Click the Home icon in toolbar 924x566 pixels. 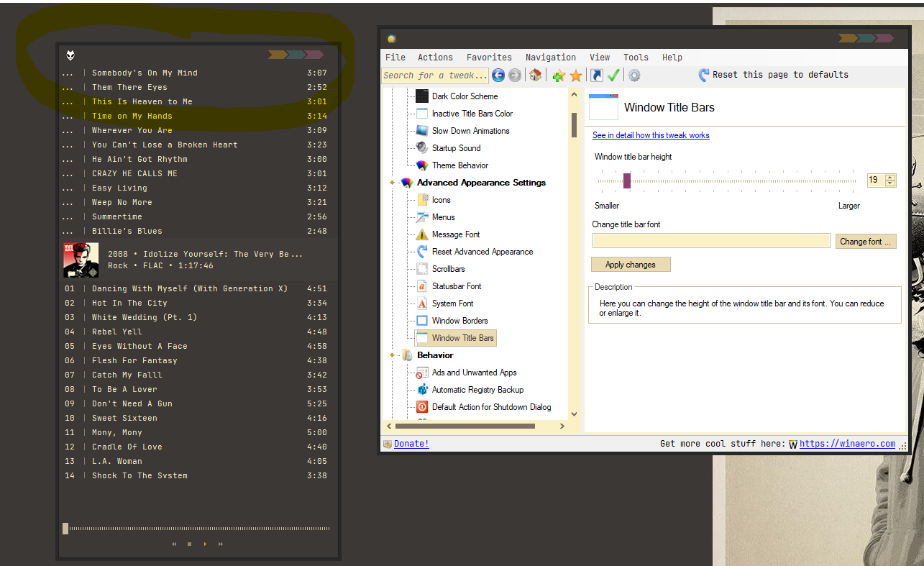[535, 76]
